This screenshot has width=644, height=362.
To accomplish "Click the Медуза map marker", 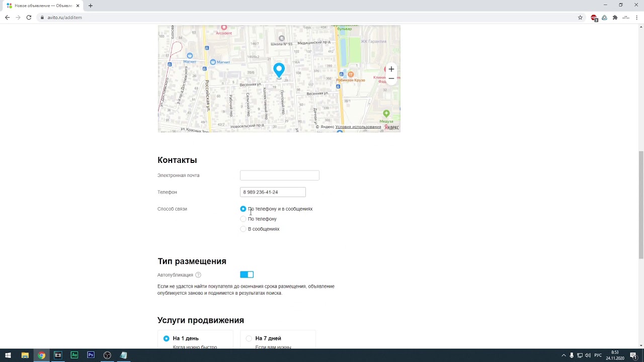I will pos(386,114).
